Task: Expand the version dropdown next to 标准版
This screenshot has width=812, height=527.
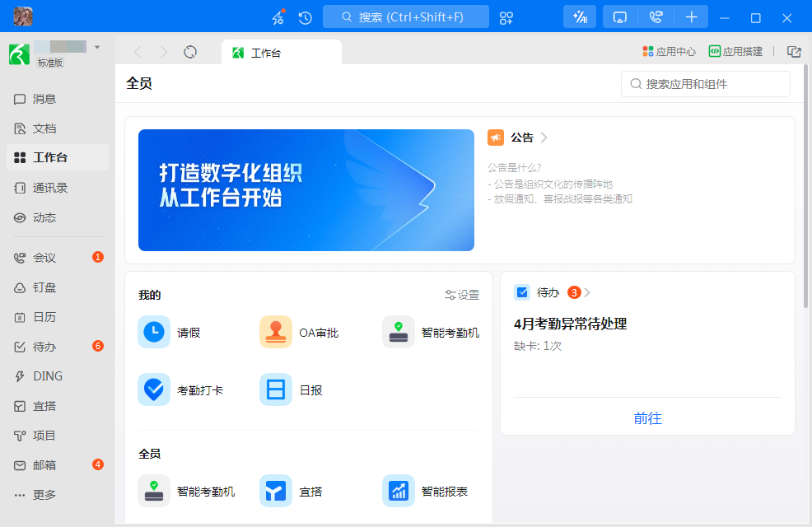Action: click(x=96, y=47)
